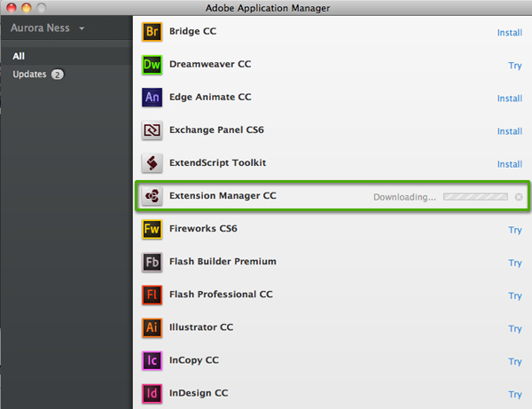Click the Updates count badge
532x409 pixels.
[58, 75]
